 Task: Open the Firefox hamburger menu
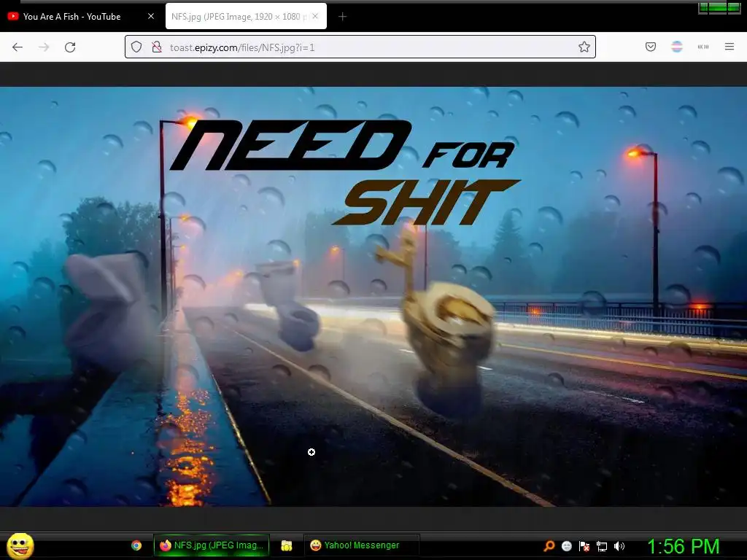pos(729,47)
